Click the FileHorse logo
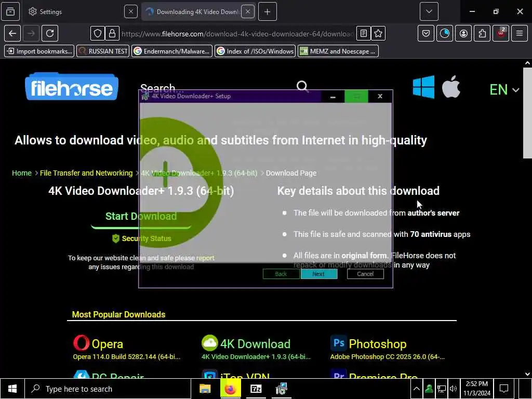Viewport: 532px width, 399px height. [72, 87]
